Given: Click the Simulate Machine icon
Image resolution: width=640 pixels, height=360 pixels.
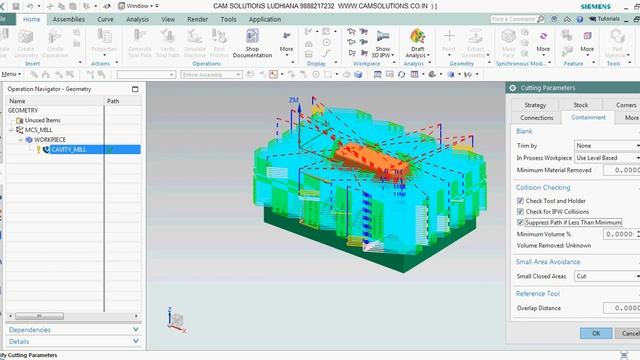Looking at the screenshot, I should [x=195, y=43].
